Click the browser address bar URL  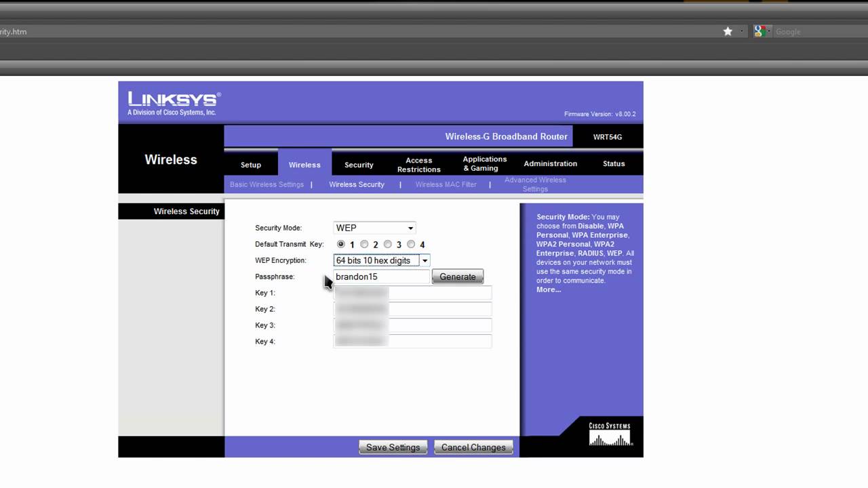(14, 31)
